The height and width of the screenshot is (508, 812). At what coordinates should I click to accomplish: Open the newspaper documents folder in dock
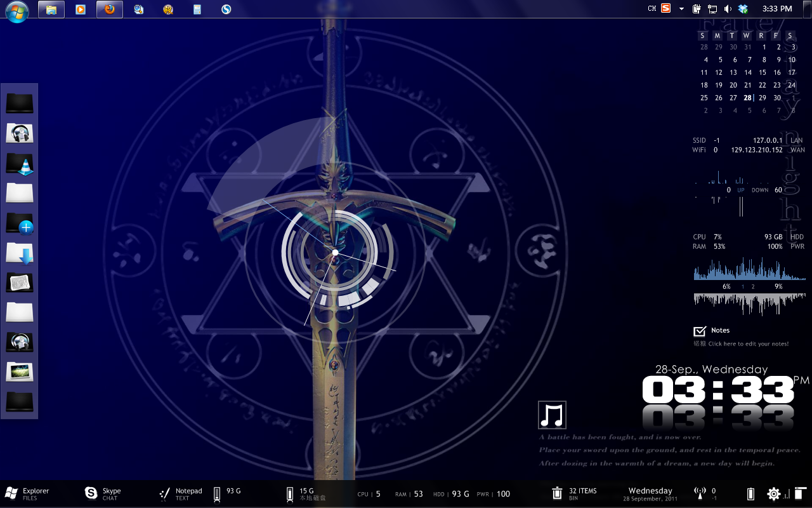(x=20, y=283)
